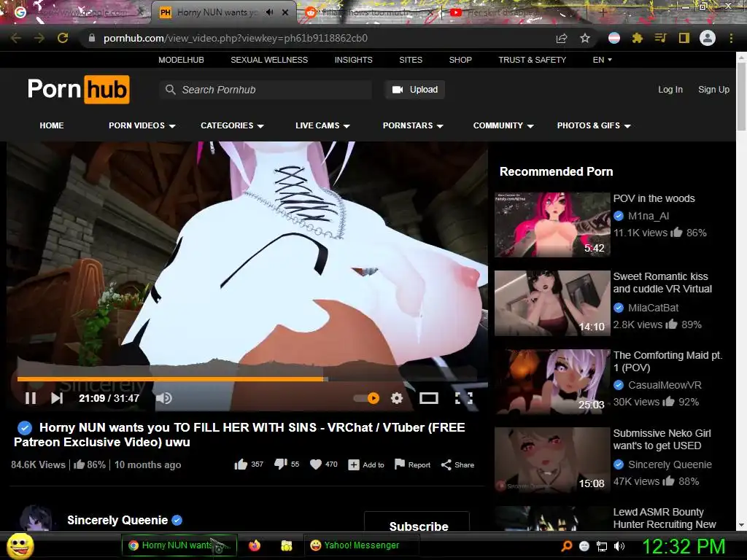Viewport: 747px width, 560px height.
Task: Open the browser profile avatar icon
Action: coord(708,38)
